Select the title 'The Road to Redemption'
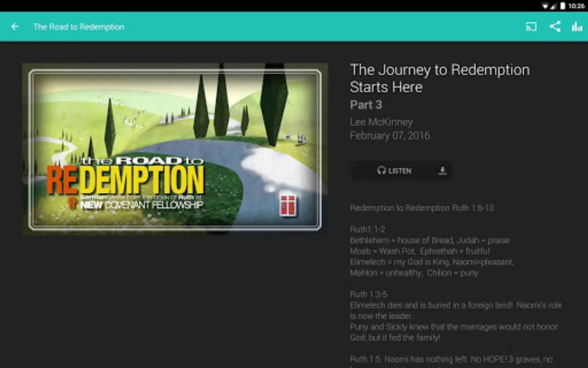Viewport: 588px width, 368px height. pos(79,27)
